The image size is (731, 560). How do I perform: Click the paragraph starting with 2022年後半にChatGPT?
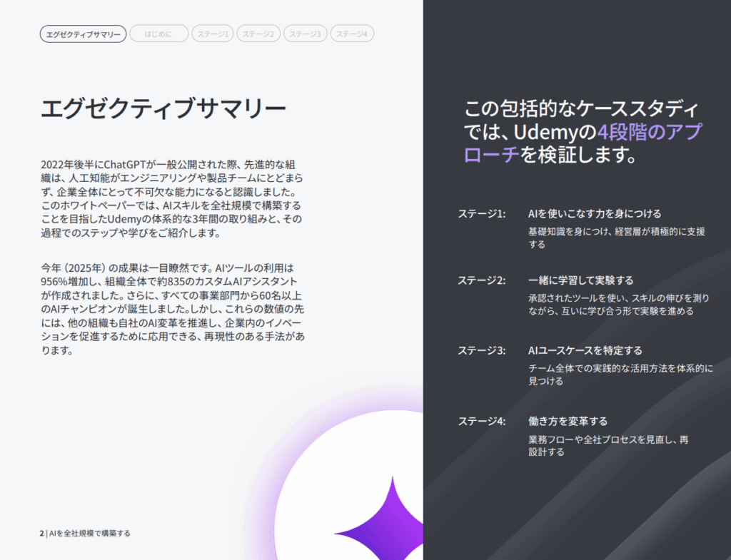(x=173, y=199)
